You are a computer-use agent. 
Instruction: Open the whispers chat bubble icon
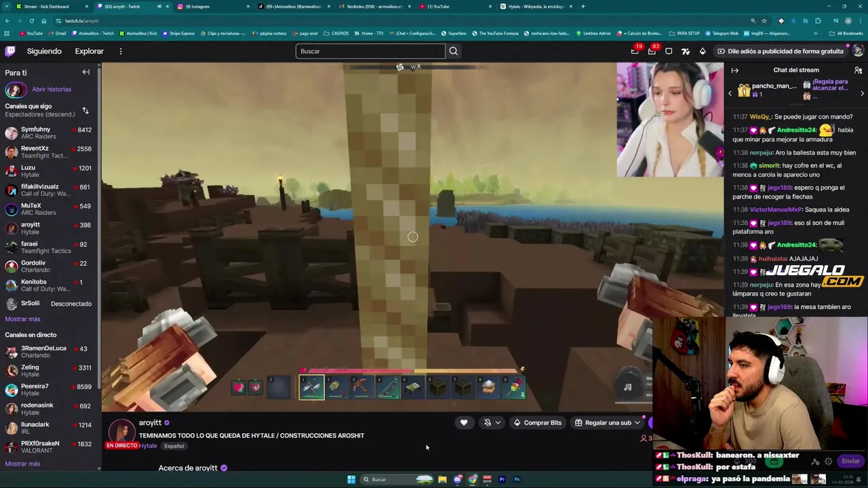669,52
